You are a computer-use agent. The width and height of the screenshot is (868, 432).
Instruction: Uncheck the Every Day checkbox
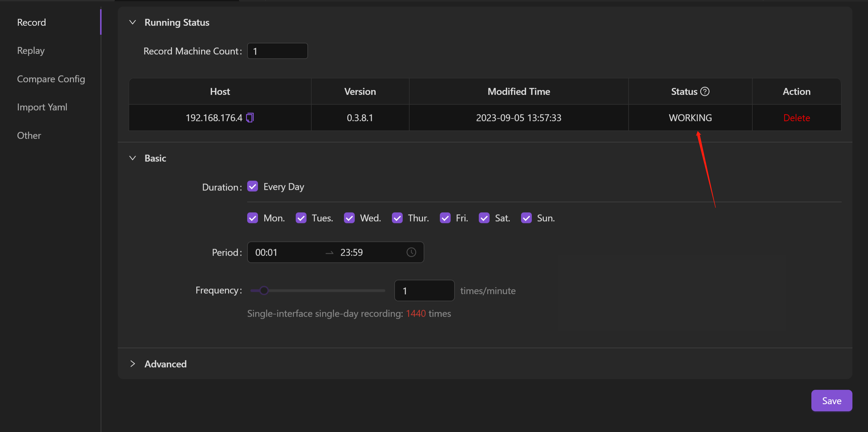pos(252,186)
